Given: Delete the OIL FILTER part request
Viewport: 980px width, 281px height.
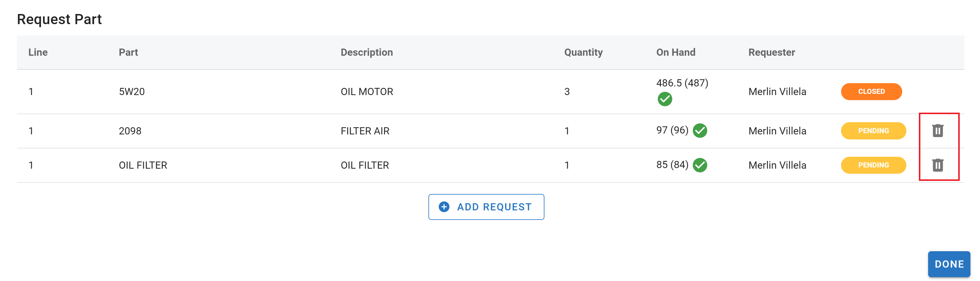Looking at the screenshot, I should [x=937, y=165].
